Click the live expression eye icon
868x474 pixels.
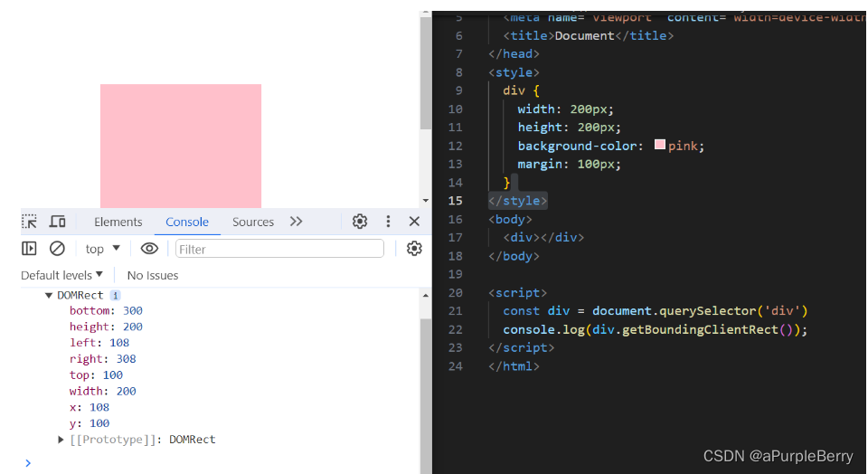coord(149,249)
